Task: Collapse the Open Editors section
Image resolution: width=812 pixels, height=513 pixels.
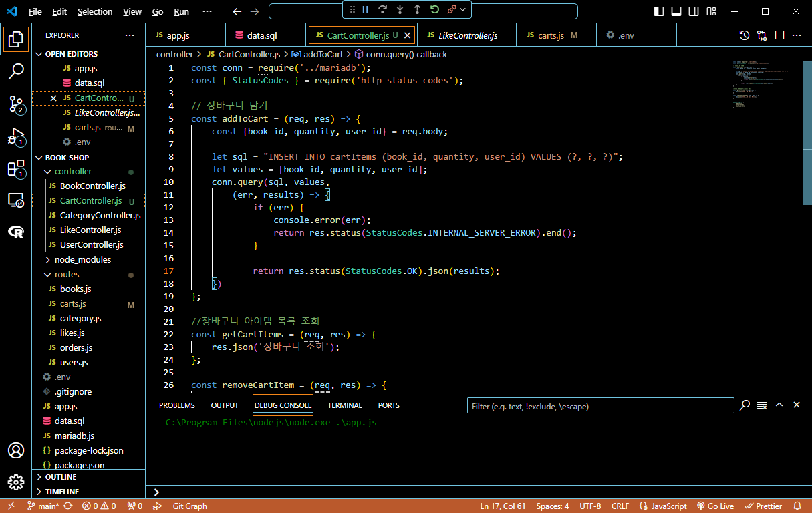Action: 89,54
